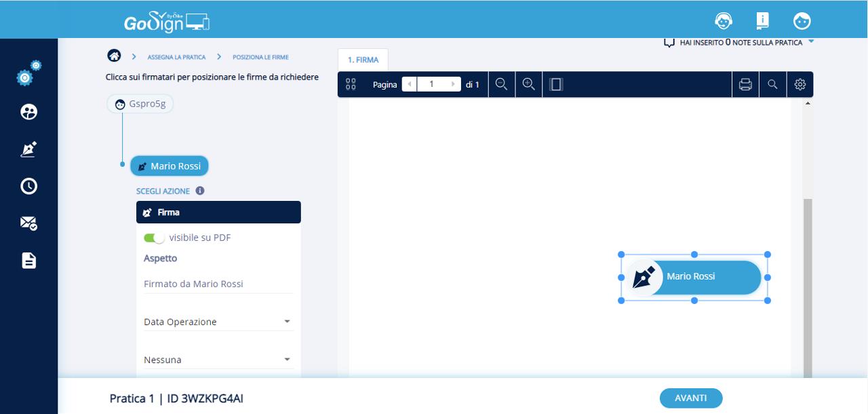Click 'ASSEGNA LA PRATICA' breadcrumb
Image resolution: width=868 pixels, height=414 pixels.
pyautogui.click(x=176, y=57)
